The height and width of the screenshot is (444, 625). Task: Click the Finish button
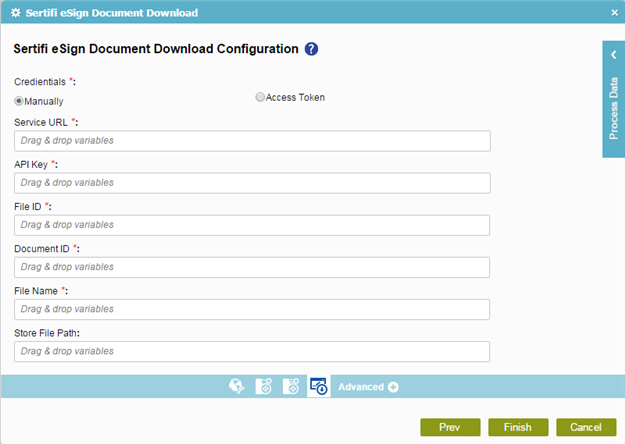[x=518, y=427]
